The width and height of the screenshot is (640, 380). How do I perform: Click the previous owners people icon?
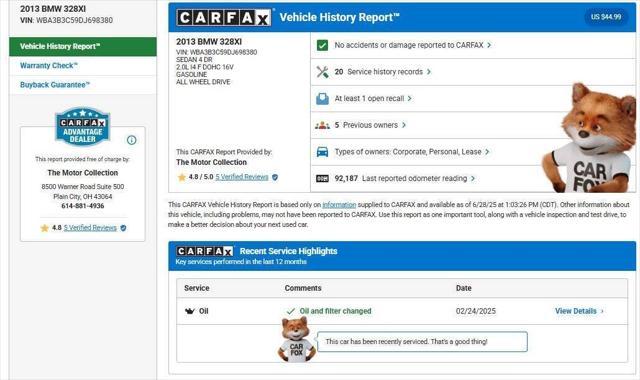(x=322, y=125)
